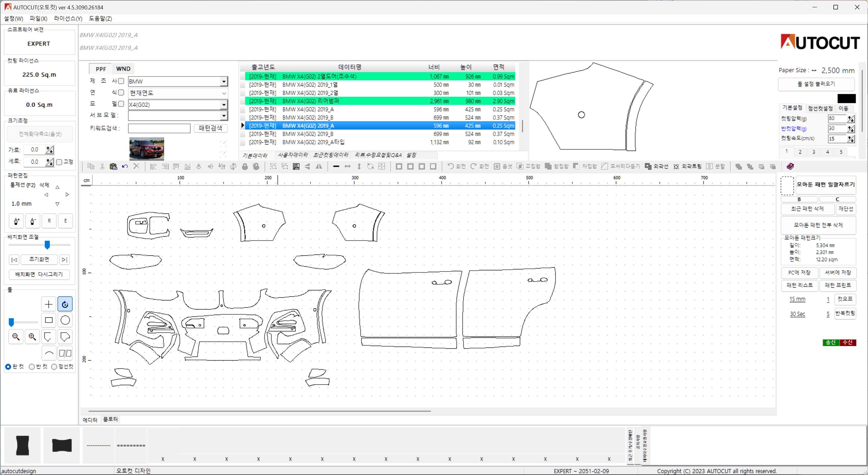Viewport: 868px width, 475px height.
Task: Open the purple help book icon
Action: point(790,166)
